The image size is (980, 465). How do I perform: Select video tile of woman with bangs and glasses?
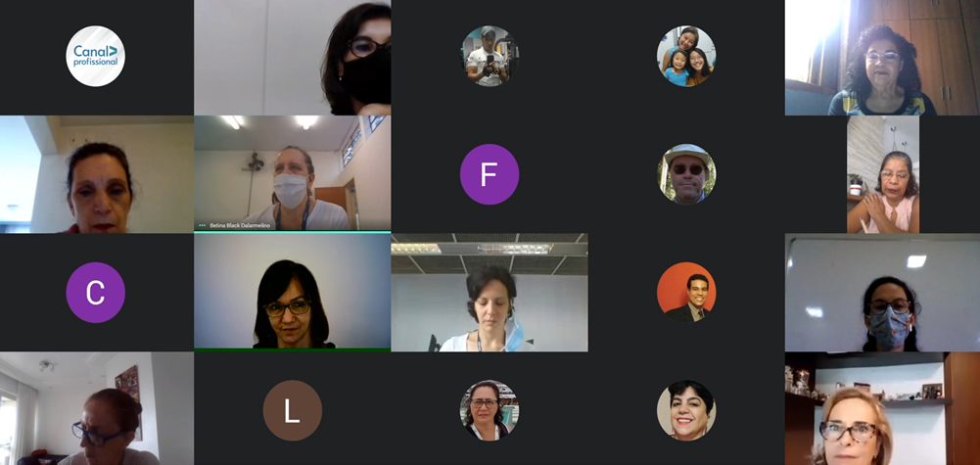tap(293, 292)
